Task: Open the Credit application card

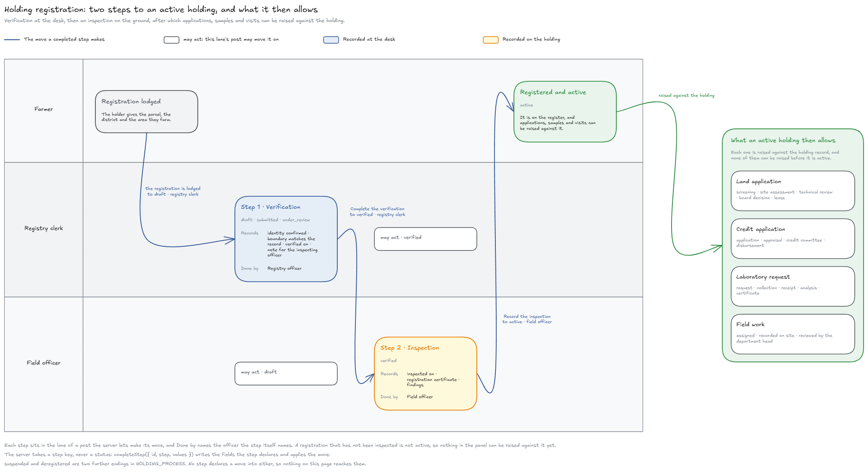Action: [793, 238]
